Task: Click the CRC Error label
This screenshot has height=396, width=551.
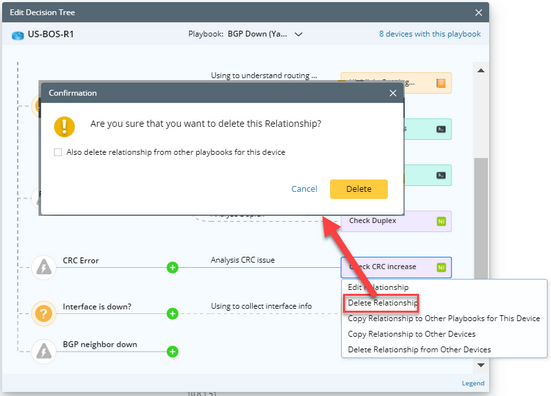Action: tap(80, 260)
